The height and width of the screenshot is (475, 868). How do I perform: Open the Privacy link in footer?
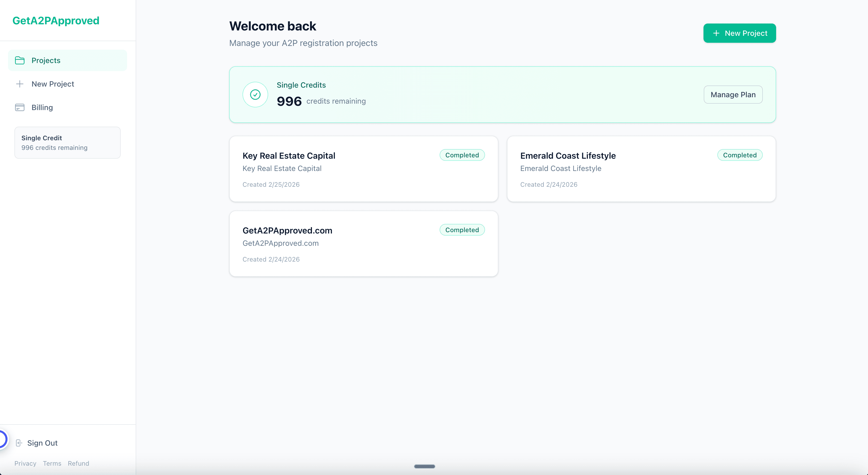[x=25, y=464]
